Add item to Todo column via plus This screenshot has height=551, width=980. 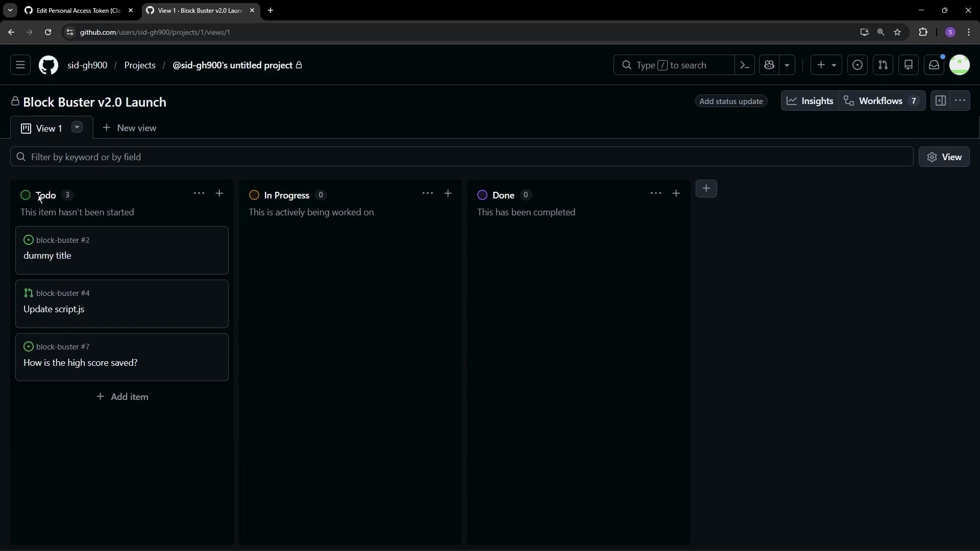click(x=219, y=194)
